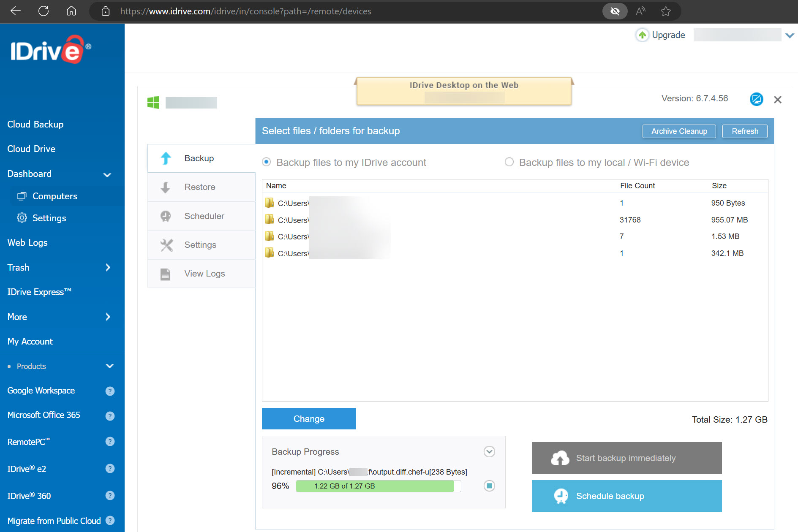The image size is (798, 532).
Task: Open the browser home page icon
Action: coord(71,11)
